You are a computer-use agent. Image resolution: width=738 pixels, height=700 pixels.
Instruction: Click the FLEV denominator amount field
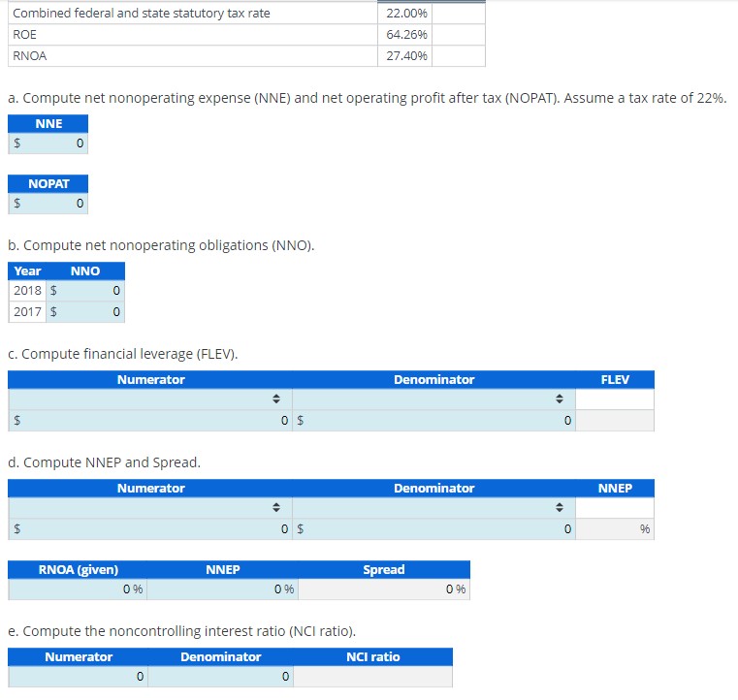[x=433, y=420]
